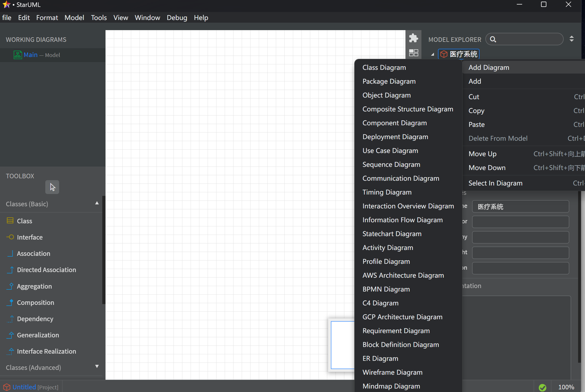This screenshot has width=585, height=392.
Task: Click the grid layout icon beside Model Explorer
Action: tap(413, 53)
